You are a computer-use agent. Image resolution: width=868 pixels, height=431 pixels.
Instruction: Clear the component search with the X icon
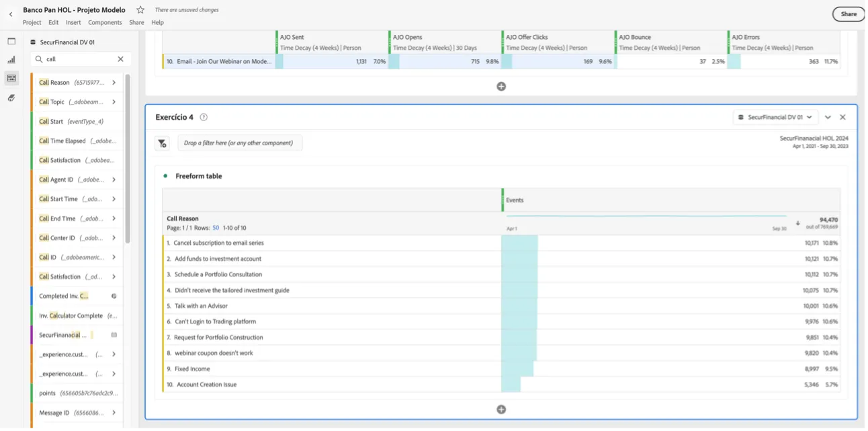(x=121, y=59)
